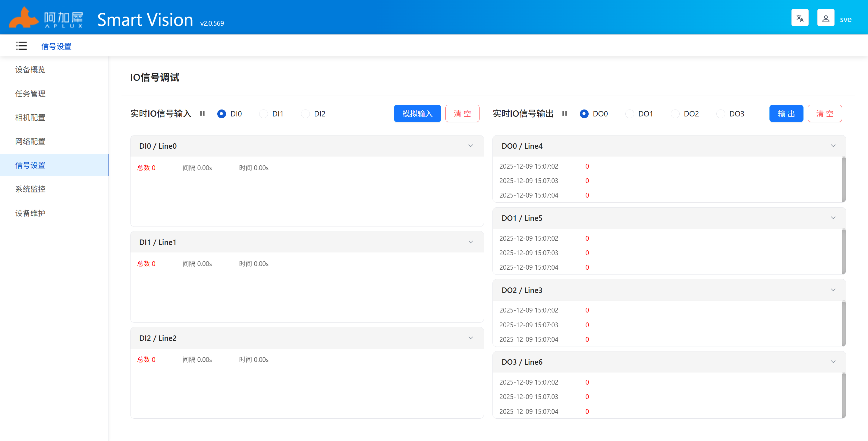Image resolution: width=868 pixels, height=441 pixels.
Task: Collapse the DO0 / Line4 panel
Action: click(x=833, y=146)
